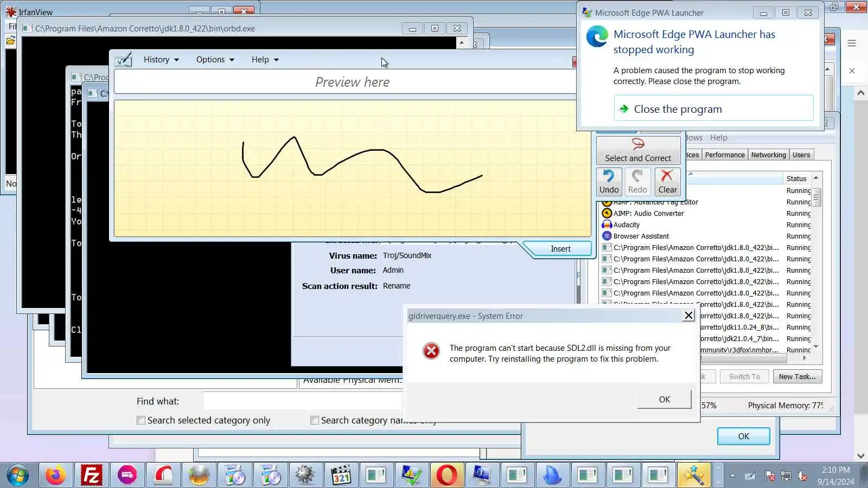Open the Windows Start menu orb
The height and width of the screenshot is (488, 868).
[18, 476]
